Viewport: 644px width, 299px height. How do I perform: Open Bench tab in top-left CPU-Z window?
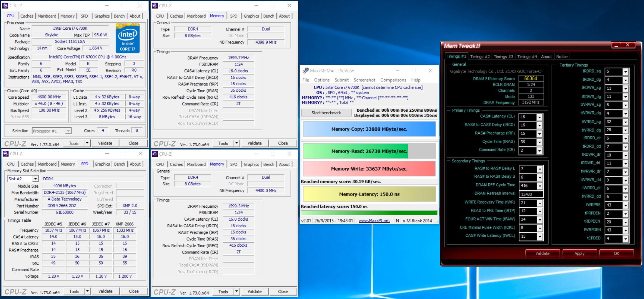click(x=119, y=16)
